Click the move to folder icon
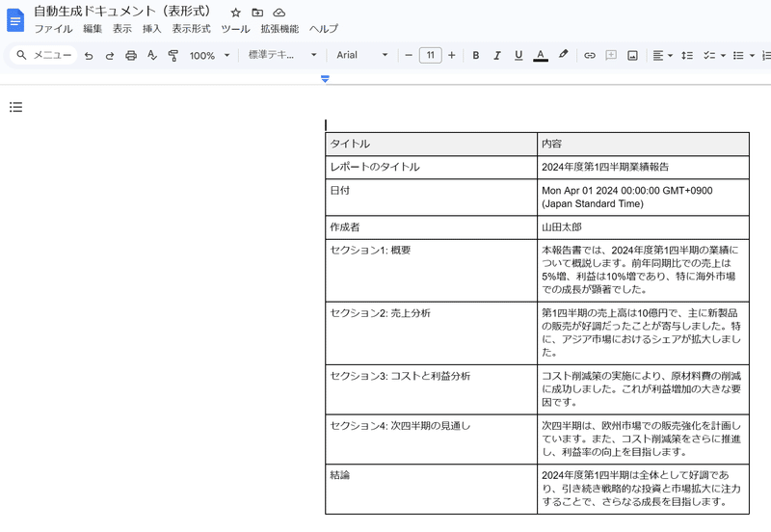Image resolution: width=771 pixels, height=532 pixels. (257, 13)
